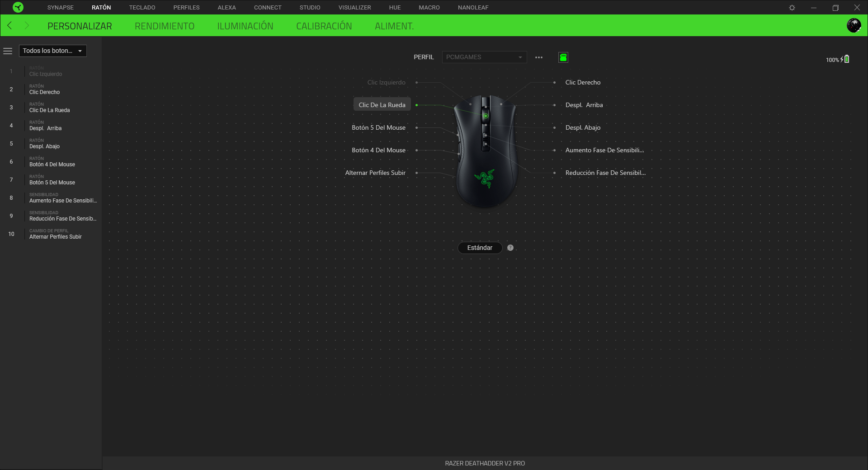868x470 pixels.
Task: Select 'Aumento Fase De Sensibili...' diagram label
Action: [604, 150]
